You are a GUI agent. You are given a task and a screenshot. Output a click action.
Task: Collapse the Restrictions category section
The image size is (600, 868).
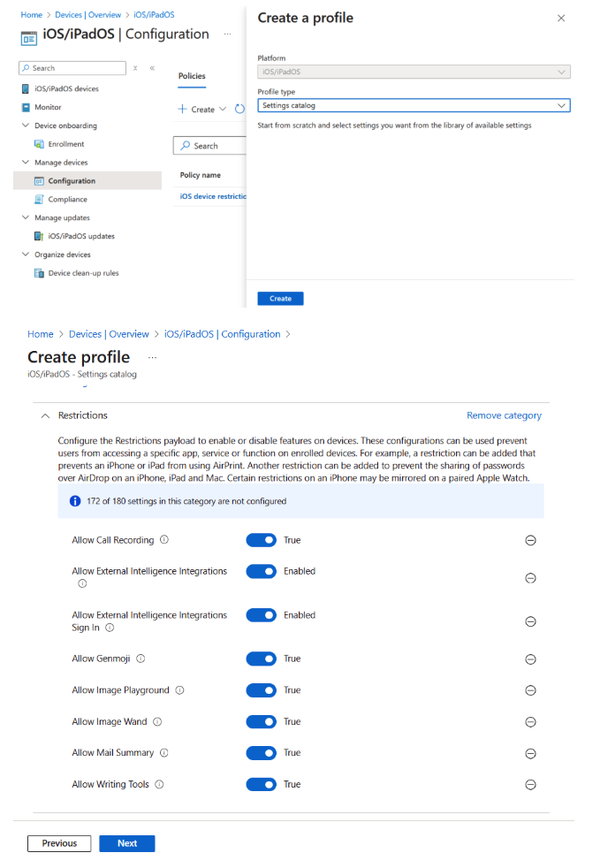(x=45, y=415)
